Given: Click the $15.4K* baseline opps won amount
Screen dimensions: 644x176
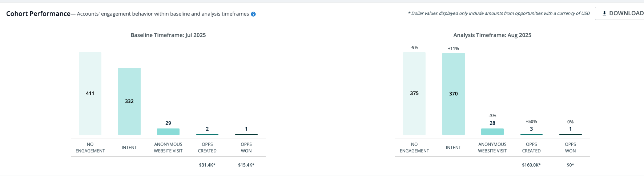Looking at the screenshot, I should [x=246, y=165].
